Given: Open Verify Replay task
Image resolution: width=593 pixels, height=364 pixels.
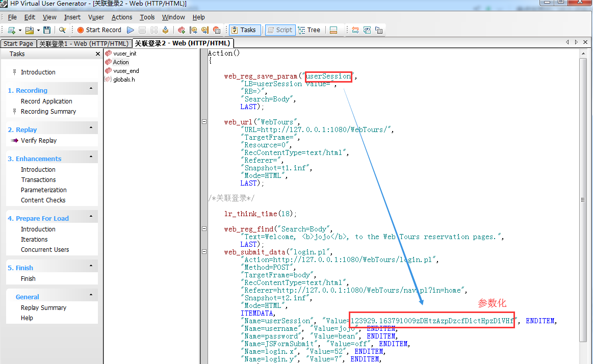Looking at the screenshot, I should 39,141.
